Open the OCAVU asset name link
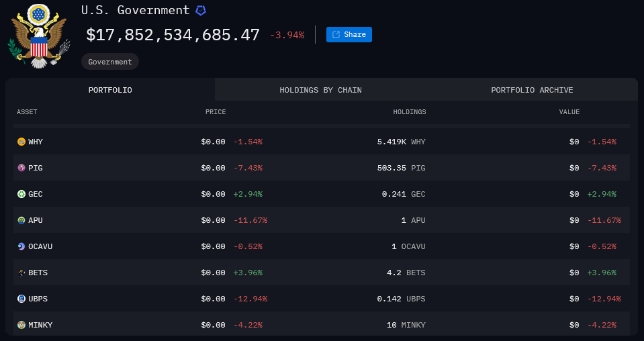Screen dimensions: 644x341 click(x=40, y=246)
